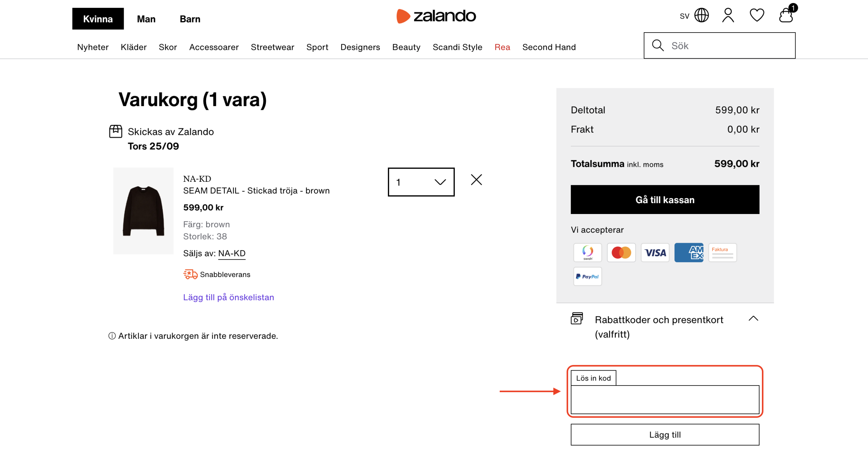Open the quantity dropdown
The height and width of the screenshot is (469, 868).
(421, 182)
